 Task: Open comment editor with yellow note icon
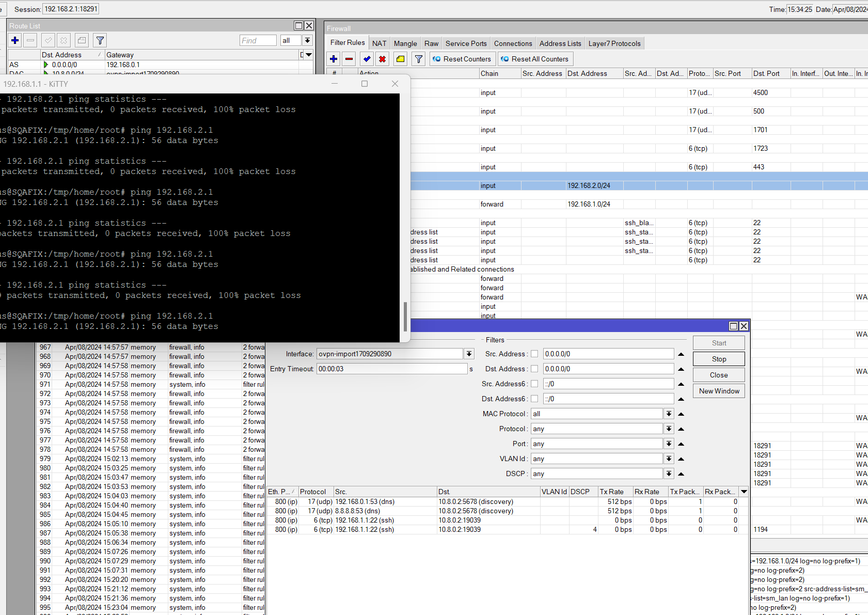401,59
